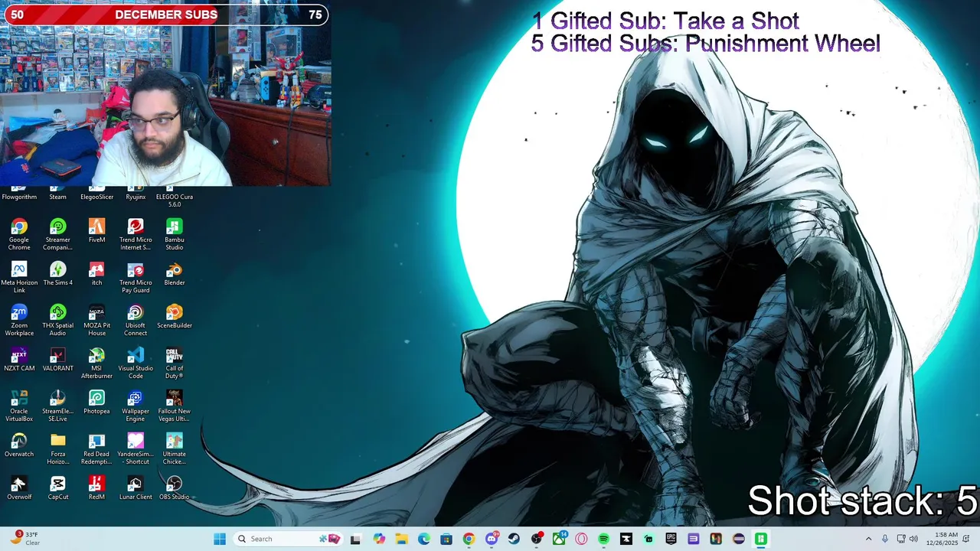Open Opera GX from taskbar
Image resolution: width=980 pixels, height=551 pixels.
[581, 539]
